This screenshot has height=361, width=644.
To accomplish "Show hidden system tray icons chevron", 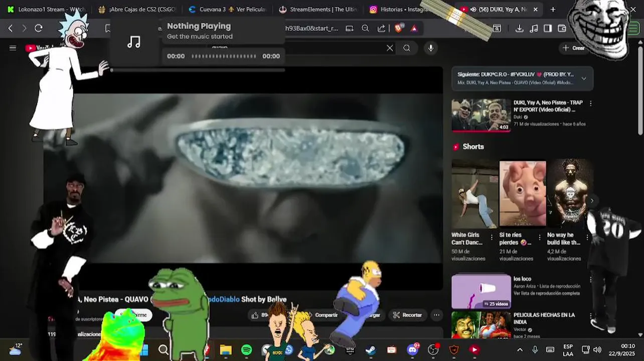I will 520,350.
